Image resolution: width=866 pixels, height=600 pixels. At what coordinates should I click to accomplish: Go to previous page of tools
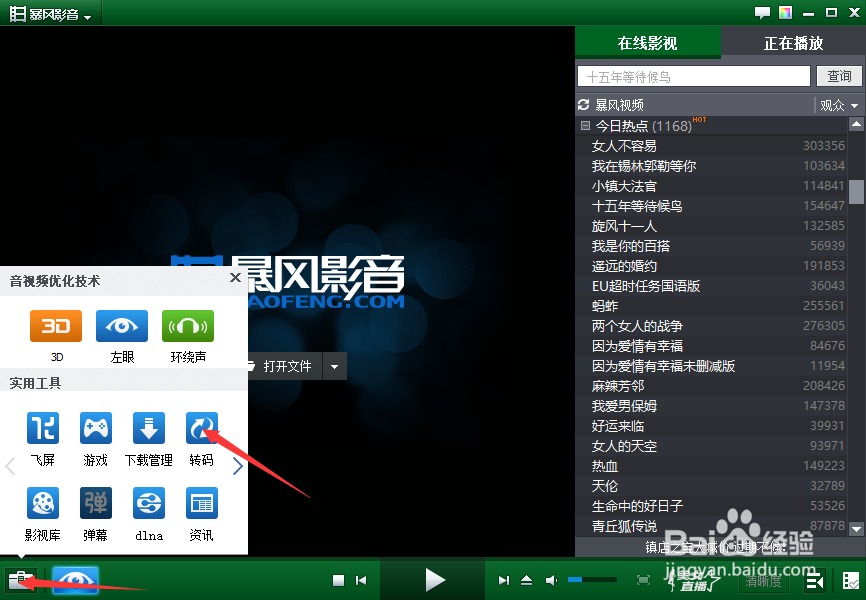pos(9,466)
